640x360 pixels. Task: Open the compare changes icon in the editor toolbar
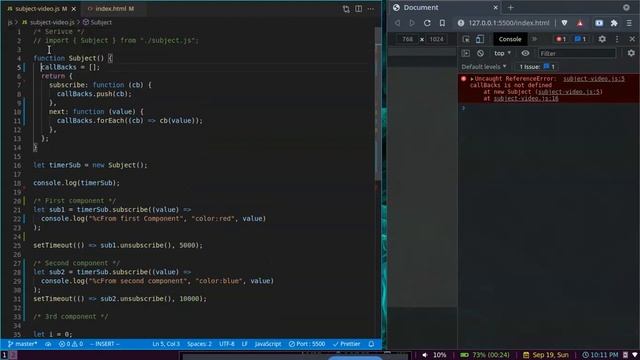click(x=346, y=9)
